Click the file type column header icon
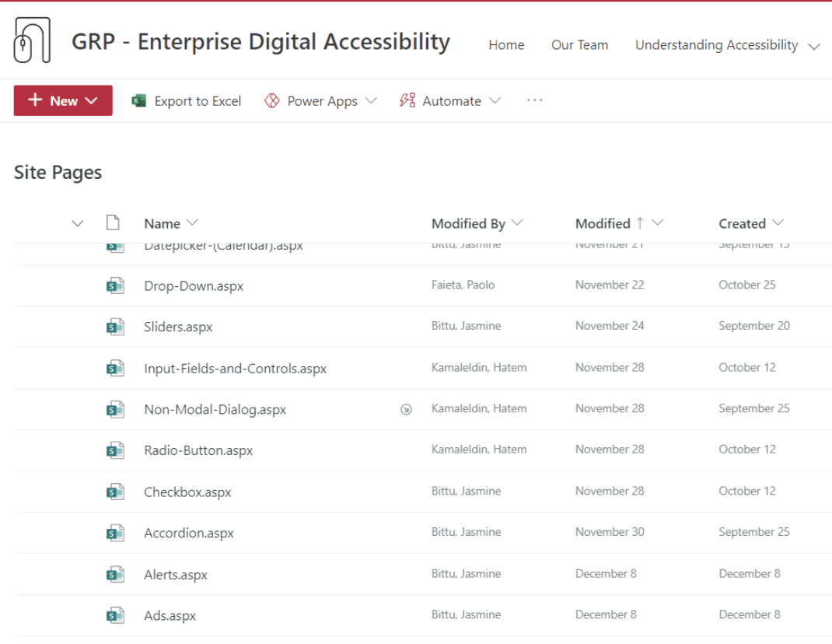 [x=113, y=223]
